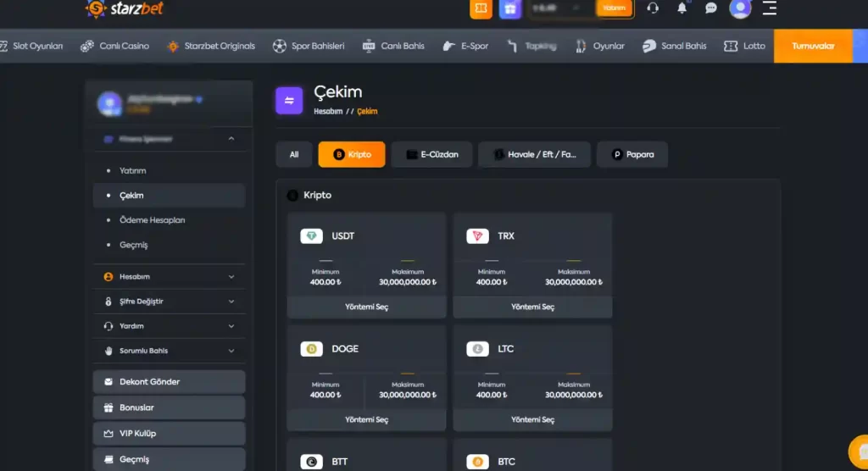Click the TRX coin icon
Image resolution: width=868 pixels, height=471 pixels.
(477, 236)
